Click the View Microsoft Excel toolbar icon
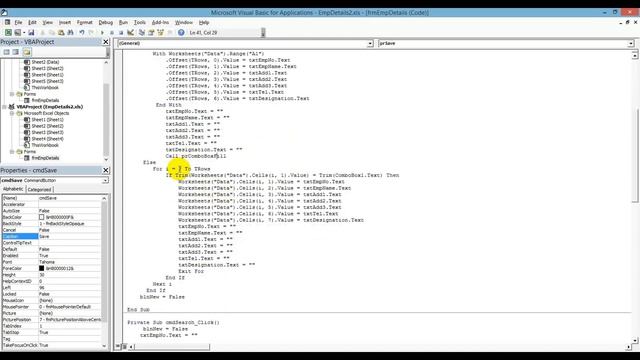The image size is (640, 360). point(8,33)
